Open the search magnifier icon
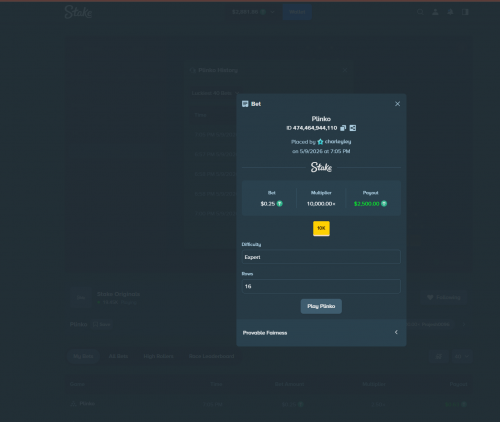Screen dimensions: 500x422 (420, 12)
